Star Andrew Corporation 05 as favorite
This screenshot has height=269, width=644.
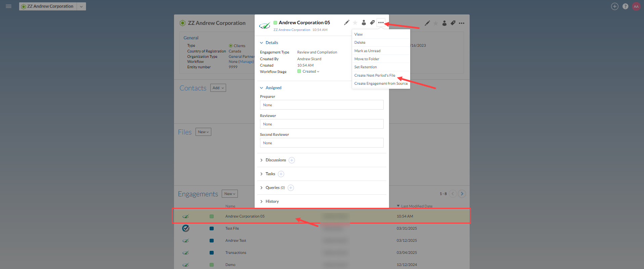[355, 23]
